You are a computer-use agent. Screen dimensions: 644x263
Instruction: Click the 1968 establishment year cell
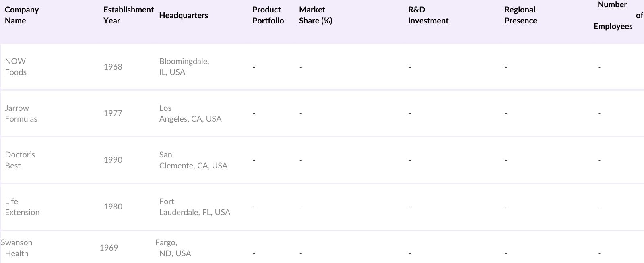pyautogui.click(x=113, y=67)
